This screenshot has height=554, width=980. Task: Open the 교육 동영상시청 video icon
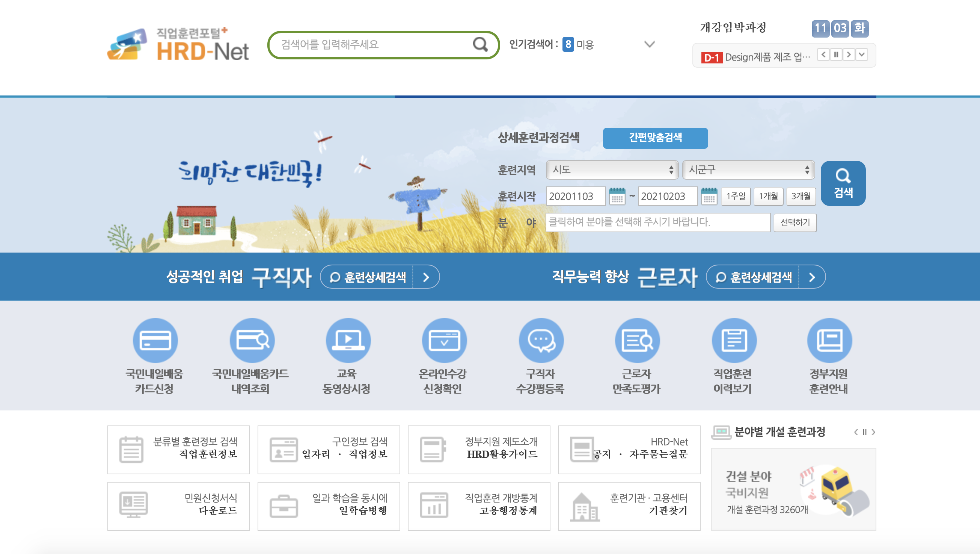coord(348,340)
